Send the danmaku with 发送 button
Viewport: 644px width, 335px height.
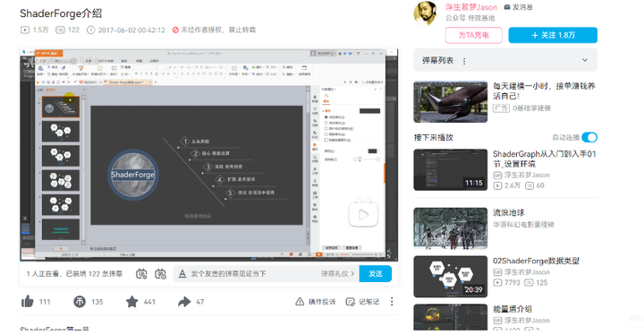tap(376, 274)
